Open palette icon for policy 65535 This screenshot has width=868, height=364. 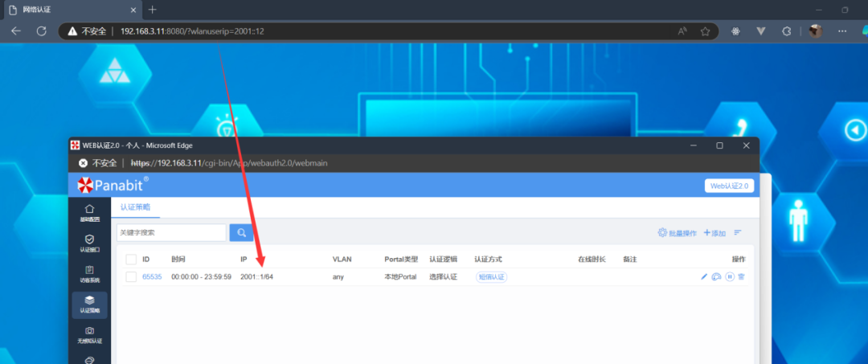716,276
